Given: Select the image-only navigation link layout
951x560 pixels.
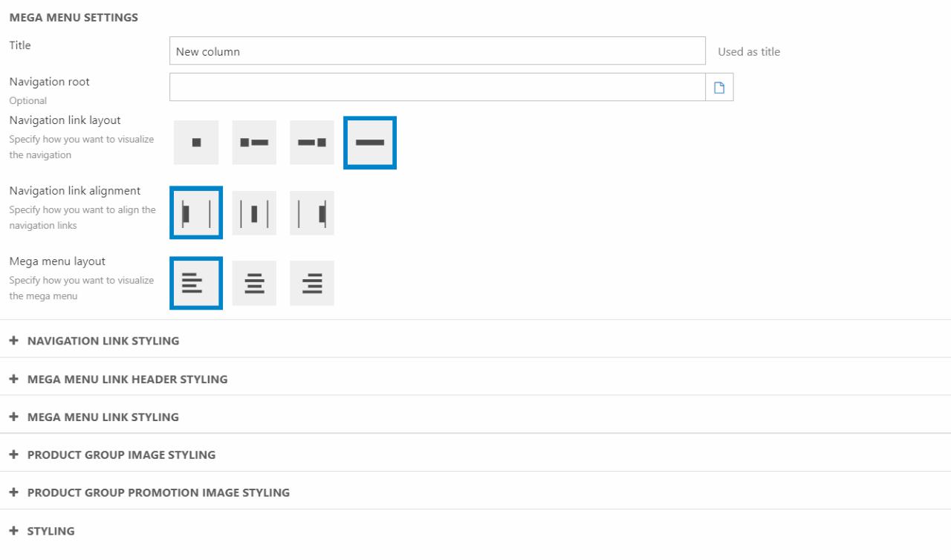Looking at the screenshot, I should click(x=196, y=143).
